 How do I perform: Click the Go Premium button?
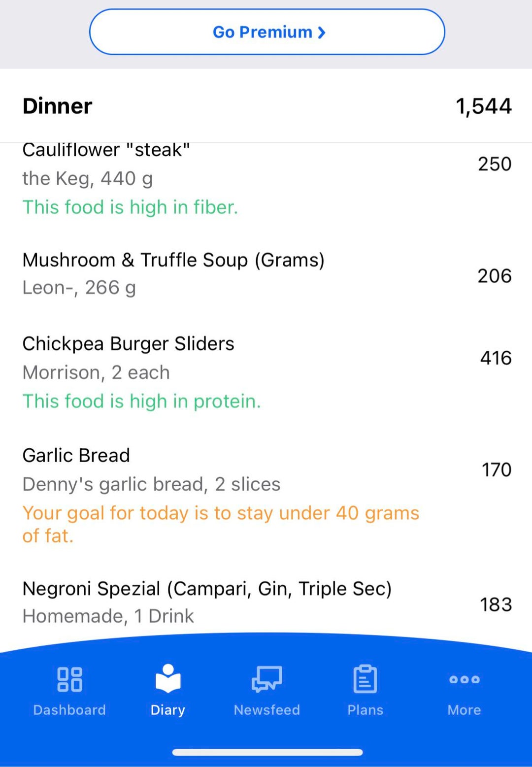[x=267, y=32]
